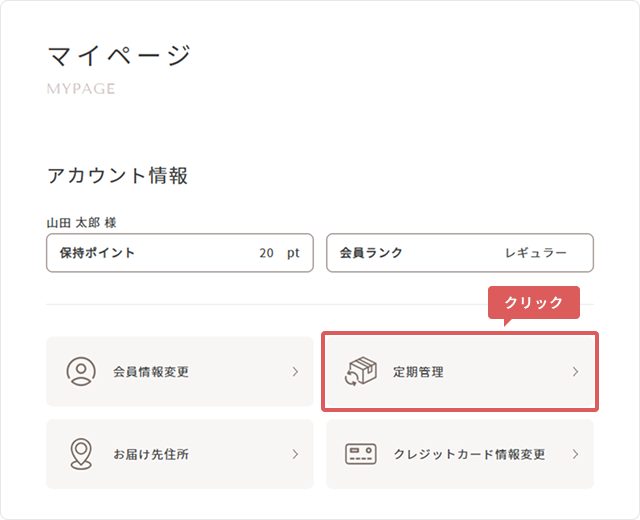Click the アカウント情報 section heading
This screenshot has height=520, width=640.
tap(118, 176)
